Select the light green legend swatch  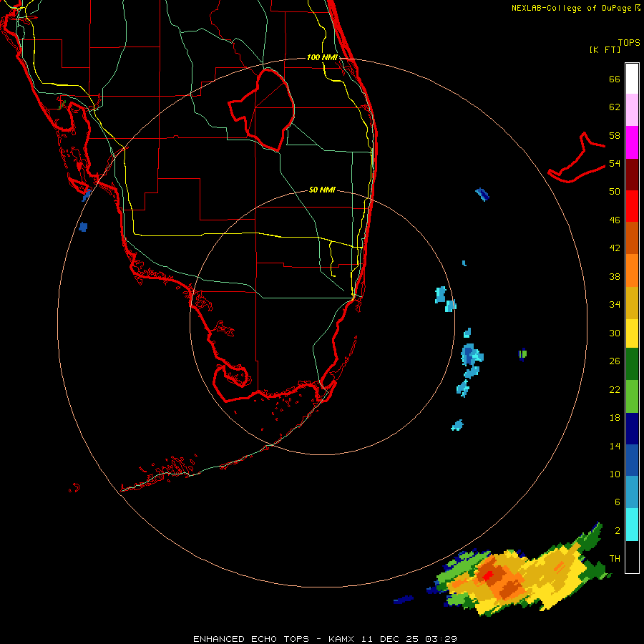pos(632,396)
